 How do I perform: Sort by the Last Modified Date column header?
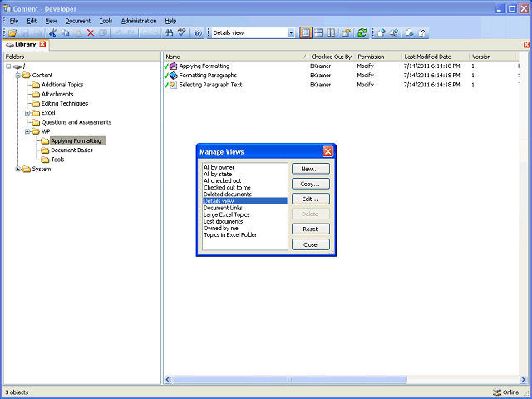pos(436,57)
